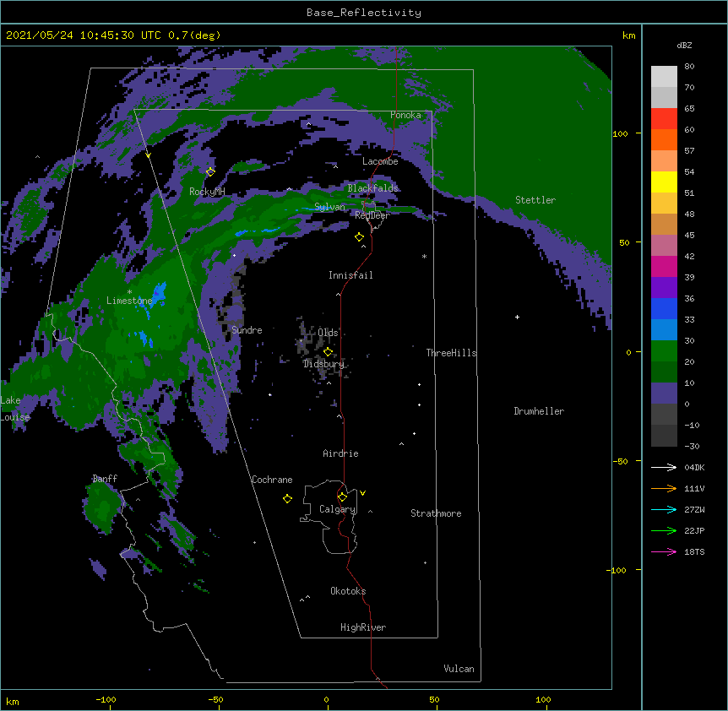Pick the red swatch in dBZ legend
This screenshot has height=711, width=728.
tap(664, 119)
